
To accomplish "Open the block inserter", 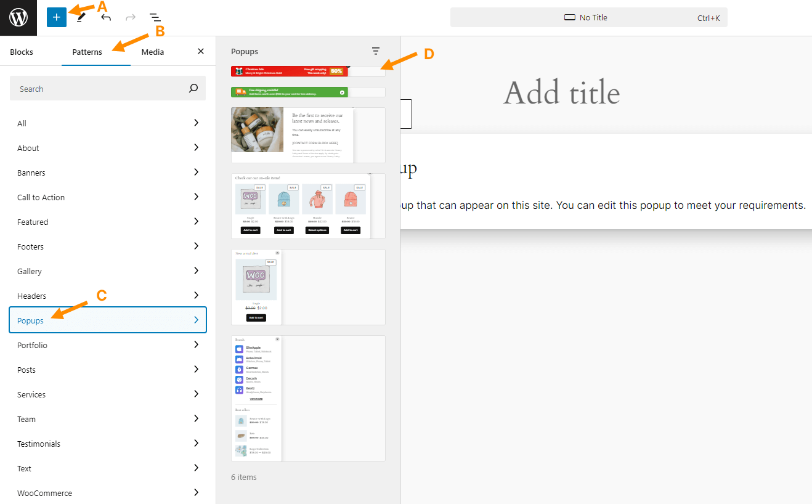I will coord(56,17).
